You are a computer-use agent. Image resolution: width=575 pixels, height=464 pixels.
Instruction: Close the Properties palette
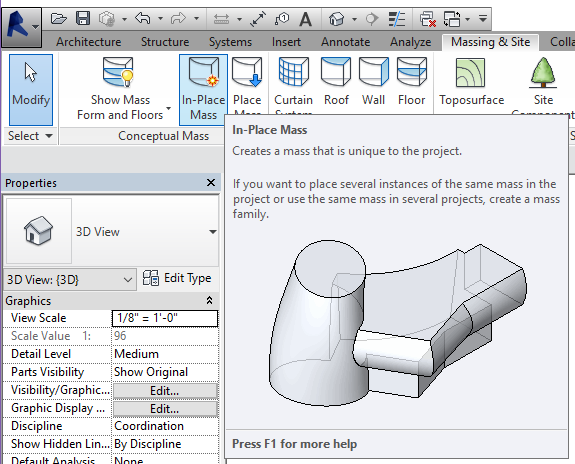211,183
